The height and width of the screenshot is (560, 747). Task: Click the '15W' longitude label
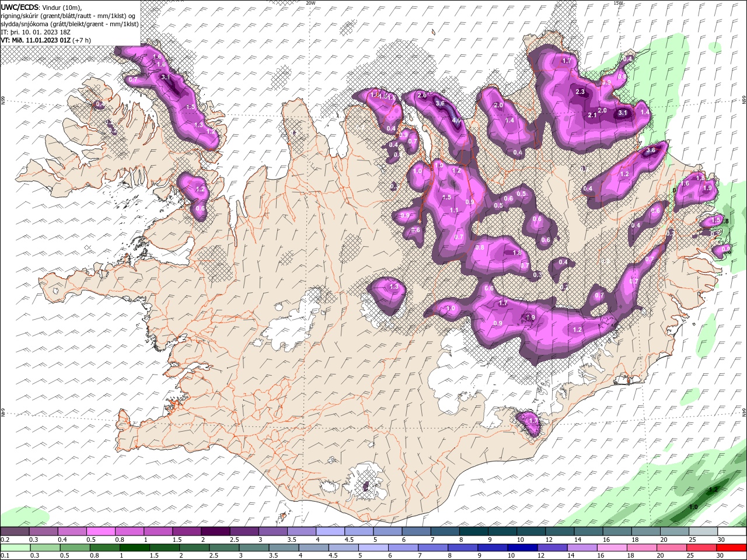click(619, 3)
